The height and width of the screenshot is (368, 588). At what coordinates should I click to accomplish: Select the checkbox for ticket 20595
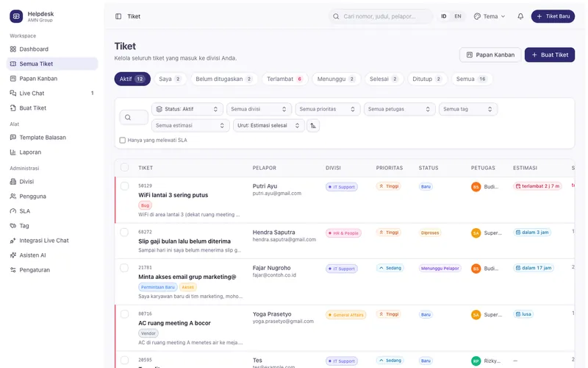(124, 360)
